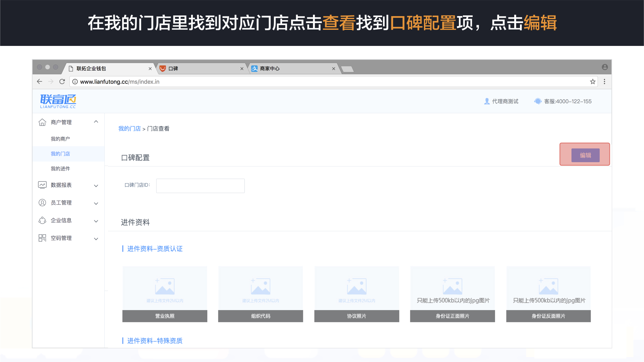Screen dimensions: 644x362
Task: Click the 协议照片 upload thumbnail
Action: (357, 294)
